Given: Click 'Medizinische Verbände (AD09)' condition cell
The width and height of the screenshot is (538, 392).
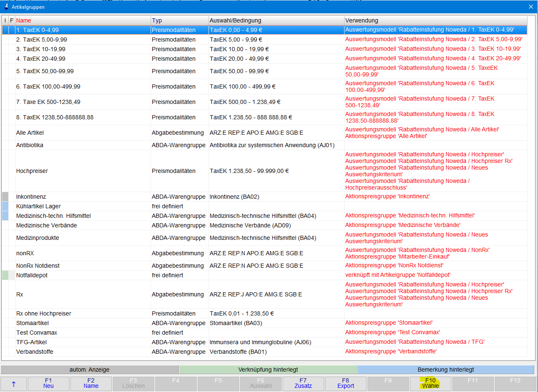Looking at the screenshot, I should coord(276,225).
